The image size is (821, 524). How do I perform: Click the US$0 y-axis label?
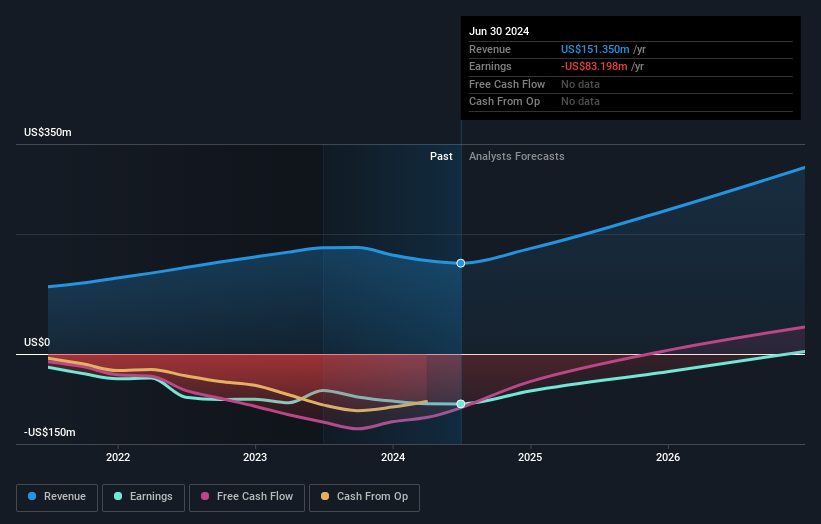(x=37, y=342)
